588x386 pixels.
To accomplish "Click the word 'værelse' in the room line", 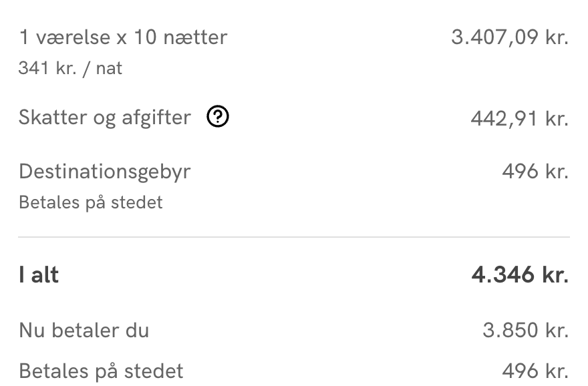I will 73,37.
